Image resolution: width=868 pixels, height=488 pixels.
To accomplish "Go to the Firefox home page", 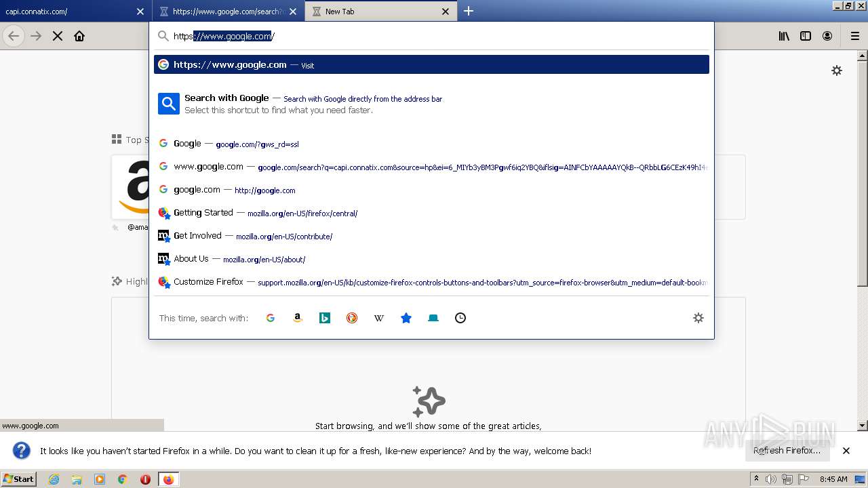I will (79, 36).
